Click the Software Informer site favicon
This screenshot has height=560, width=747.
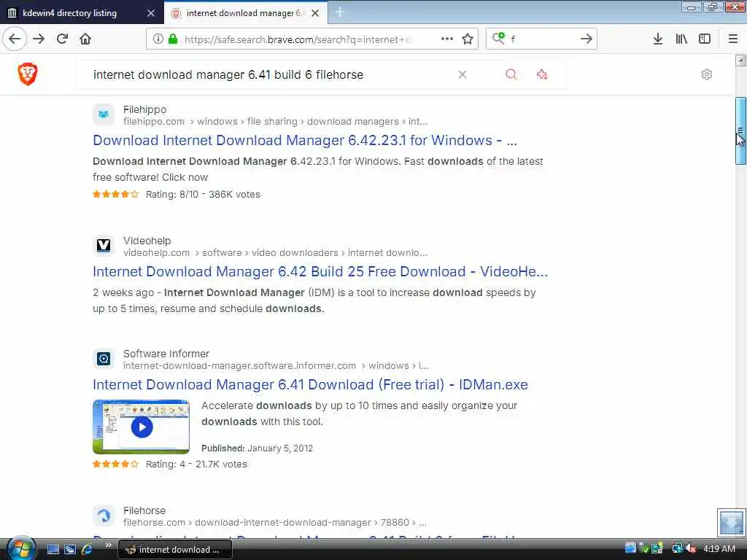[x=104, y=359]
